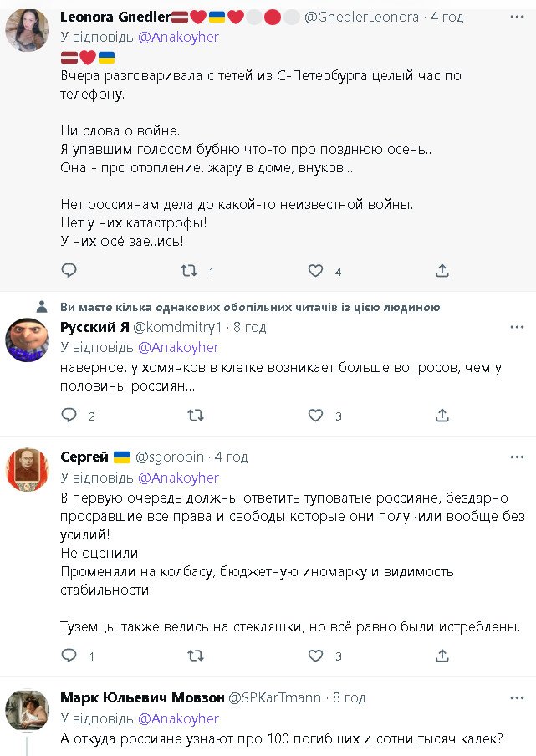Share Leonora Gnedler's tweet

tap(442, 270)
